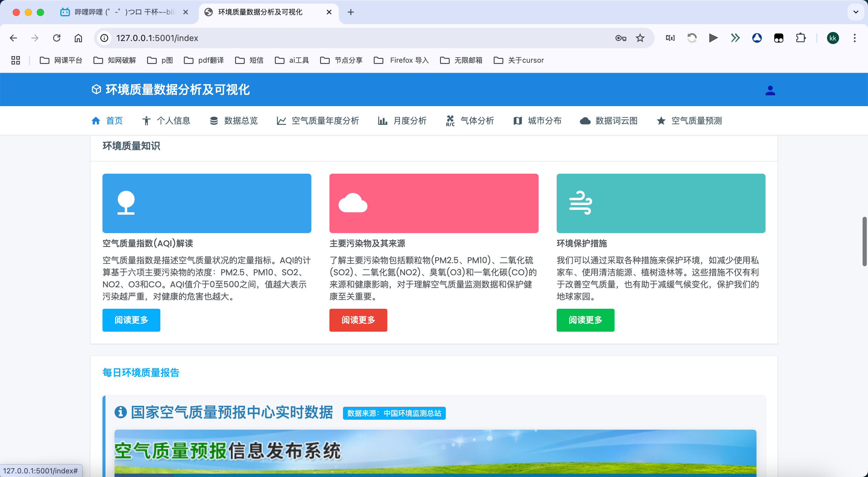Click the blue 阅读更多 button
Image resolution: width=868 pixels, height=477 pixels.
tap(131, 320)
